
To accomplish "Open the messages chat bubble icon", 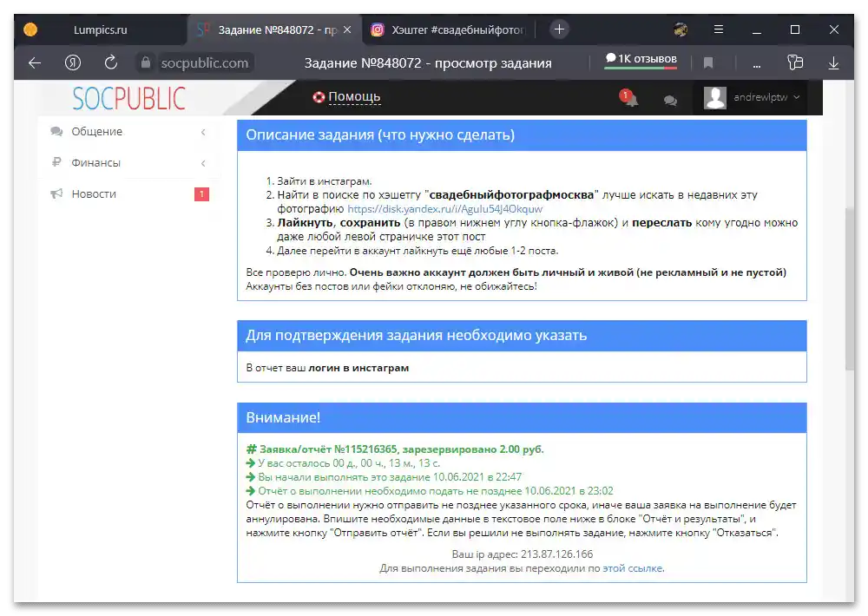I will click(x=670, y=100).
